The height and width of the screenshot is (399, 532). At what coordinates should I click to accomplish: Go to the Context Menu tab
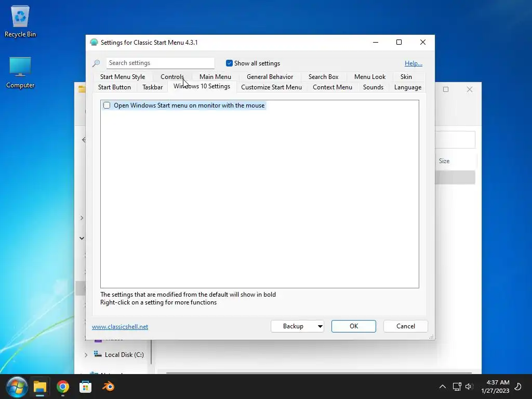click(332, 87)
